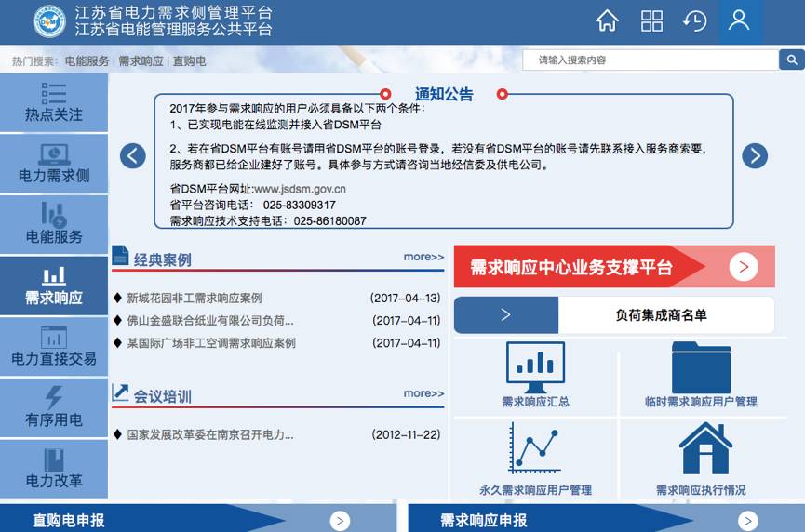This screenshot has height=532, width=805.
Task: Expand 会议培训 list via more>>
Action: click(x=423, y=393)
